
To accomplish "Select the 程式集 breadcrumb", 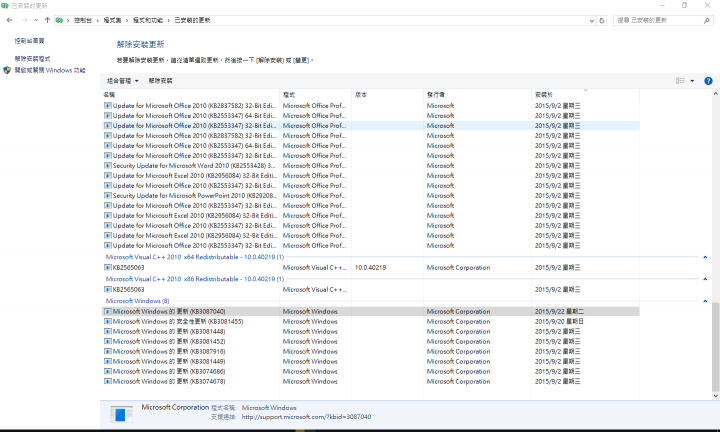I will click(112, 20).
